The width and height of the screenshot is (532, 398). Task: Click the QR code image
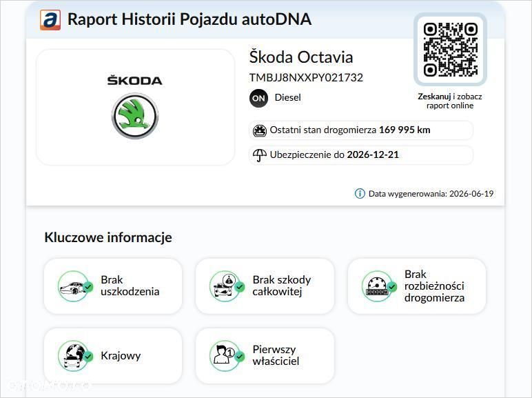pyautogui.click(x=450, y=49)
